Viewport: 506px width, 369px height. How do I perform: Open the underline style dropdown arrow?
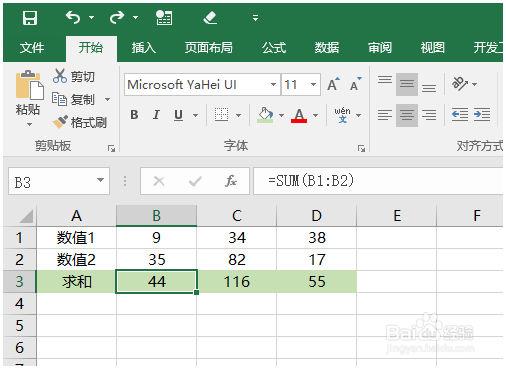pyautogui.click(x=196, y=115)
